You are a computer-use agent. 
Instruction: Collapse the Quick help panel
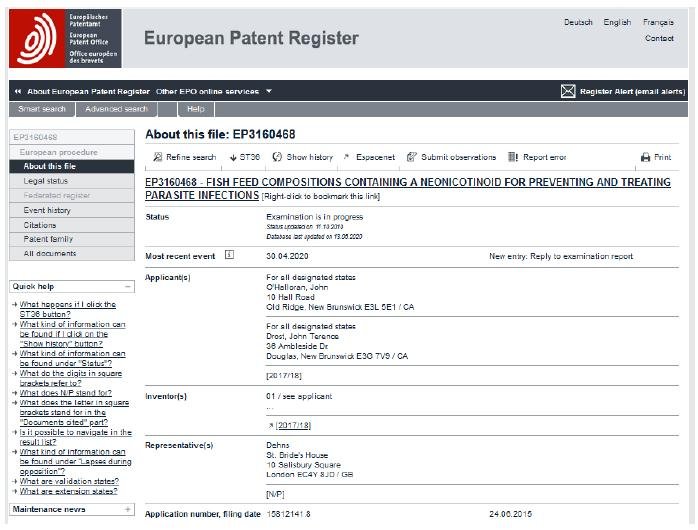(x=128, y=286)
